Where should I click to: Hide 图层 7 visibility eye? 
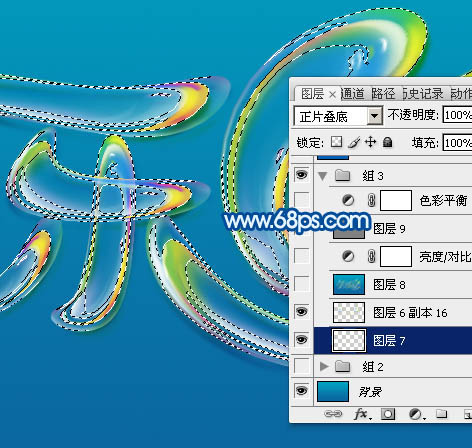(x=302, y=340)
